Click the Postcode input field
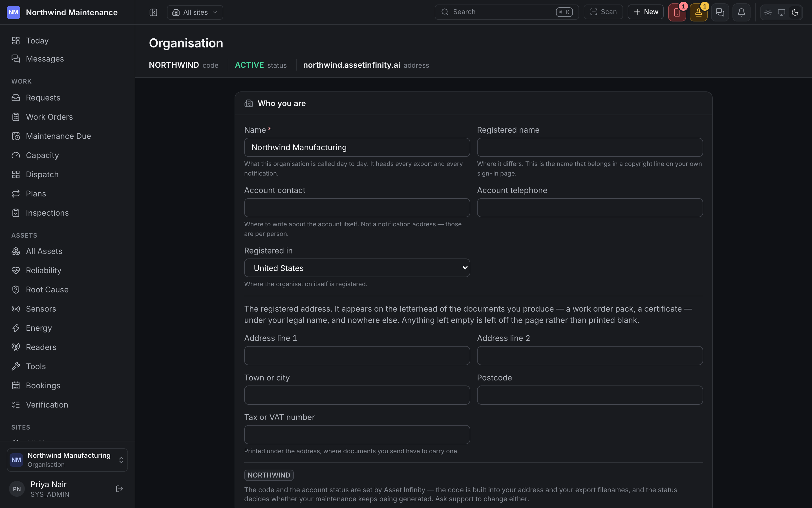 click(590, 395)
